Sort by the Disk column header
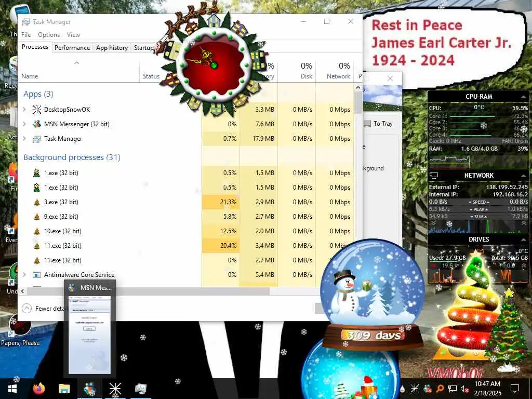 297,71
